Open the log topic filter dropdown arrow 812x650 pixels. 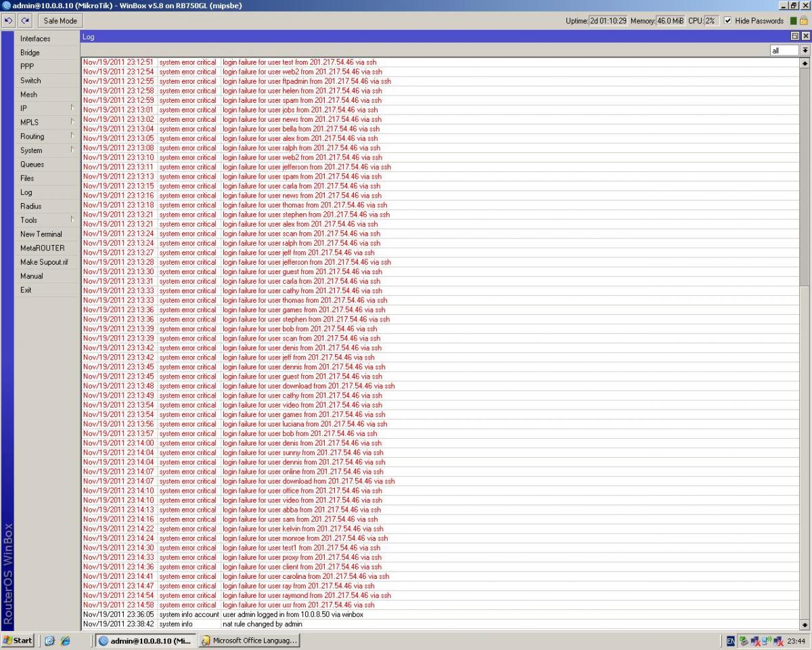pos(805,50)
